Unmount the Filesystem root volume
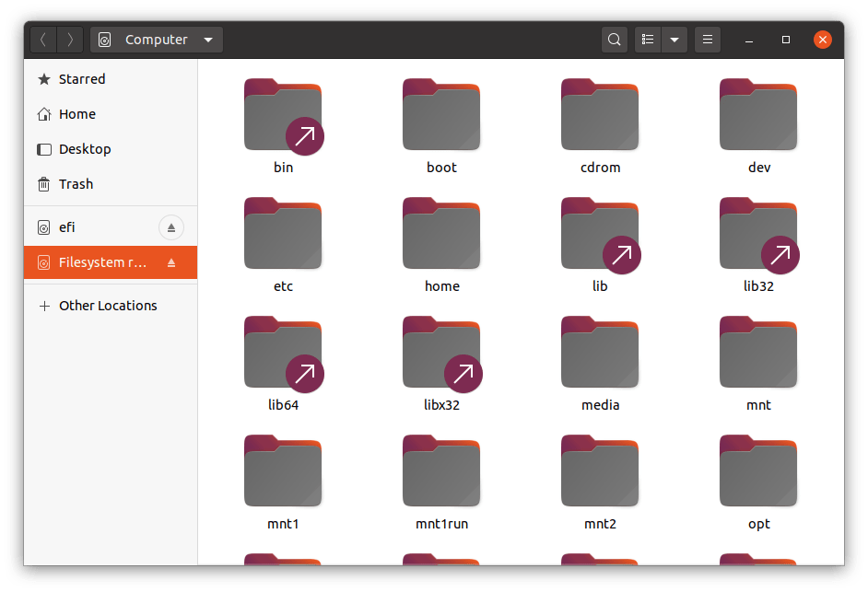 click(171, 262)
